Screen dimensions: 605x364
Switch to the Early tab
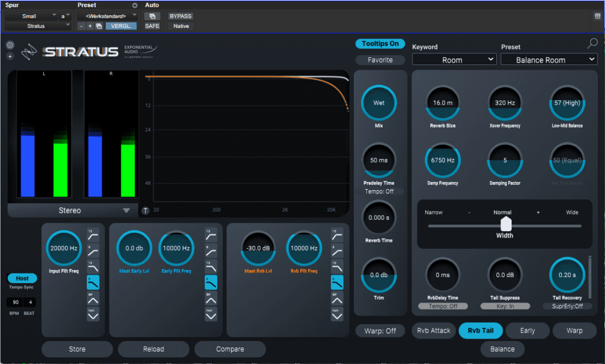pos(527,331)
